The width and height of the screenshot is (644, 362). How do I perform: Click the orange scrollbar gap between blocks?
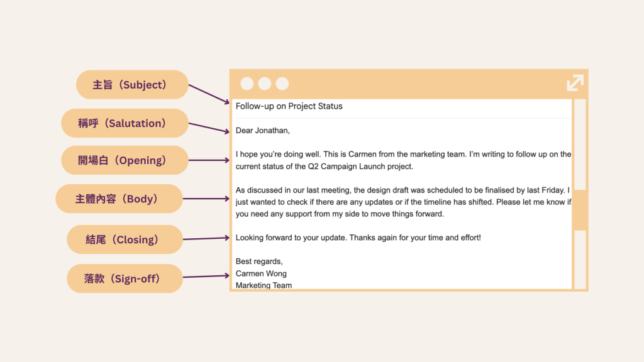(x=580, y=210)
